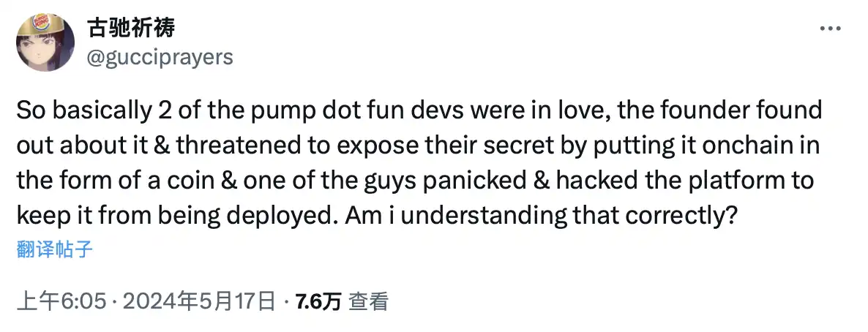Click the @gucciprayers handle
Image resolution: width=868 pixels, height=332 pixels.
pos(160,57)
